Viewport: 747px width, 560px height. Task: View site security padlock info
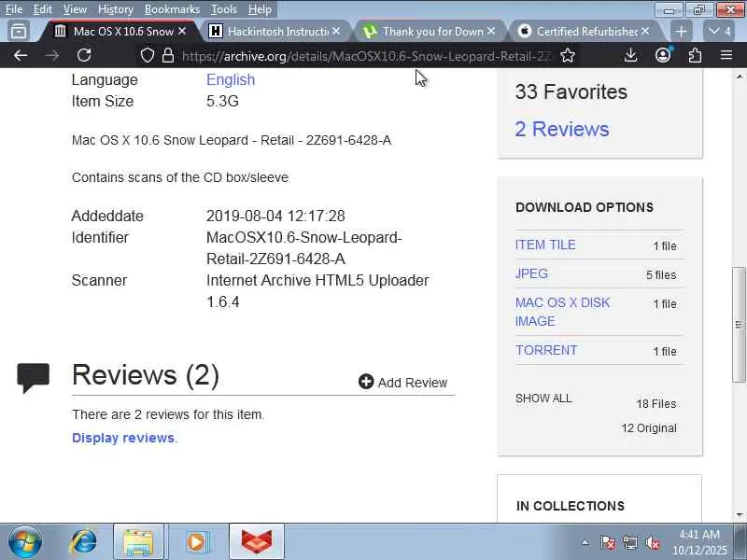168,56
